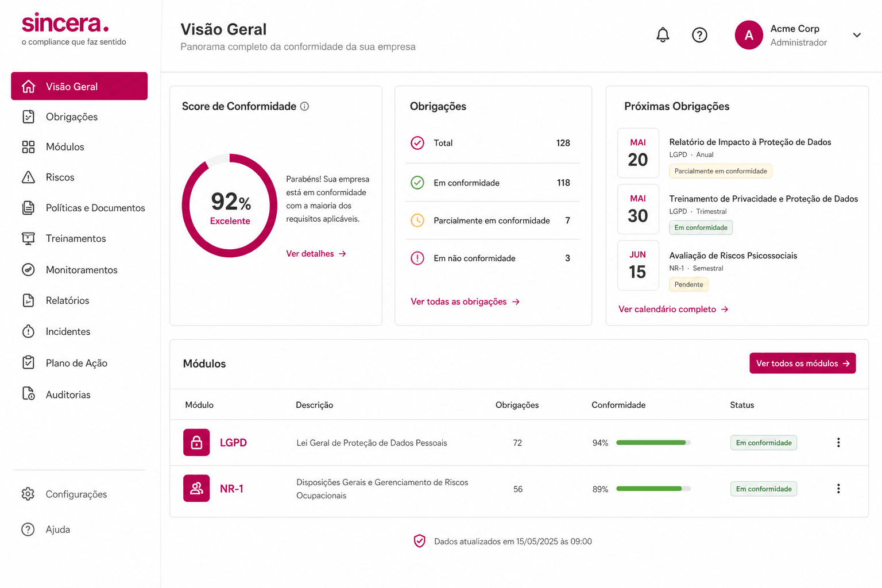Click the LGPD 94% conformity bar
Screen dimensions: 882x588
pos(653,443)
